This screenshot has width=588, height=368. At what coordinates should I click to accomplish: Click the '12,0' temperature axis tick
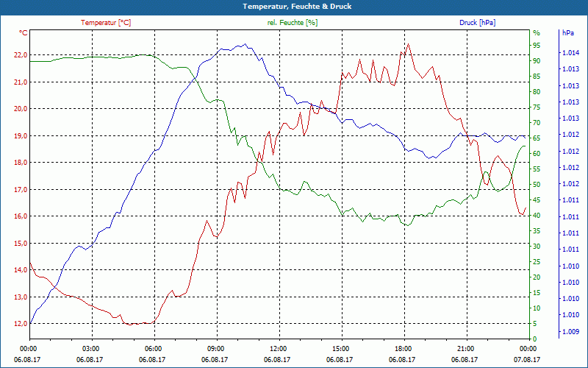point(21,323)
